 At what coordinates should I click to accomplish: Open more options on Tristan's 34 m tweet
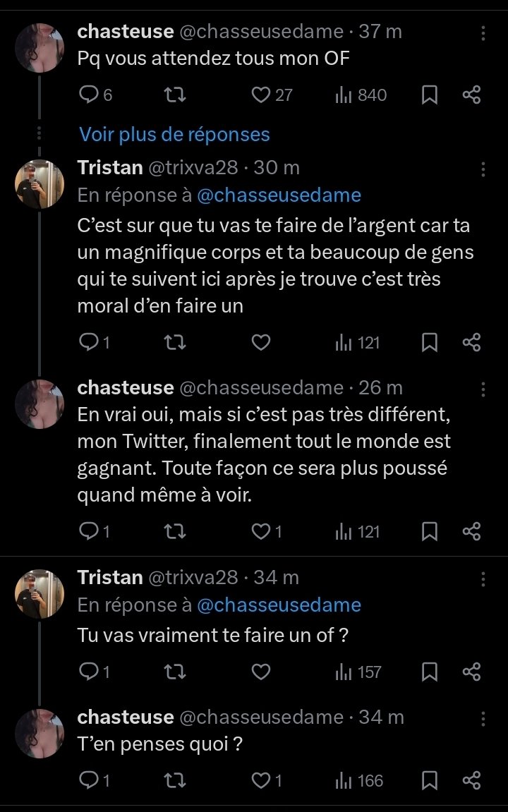[x=483, y=578]
